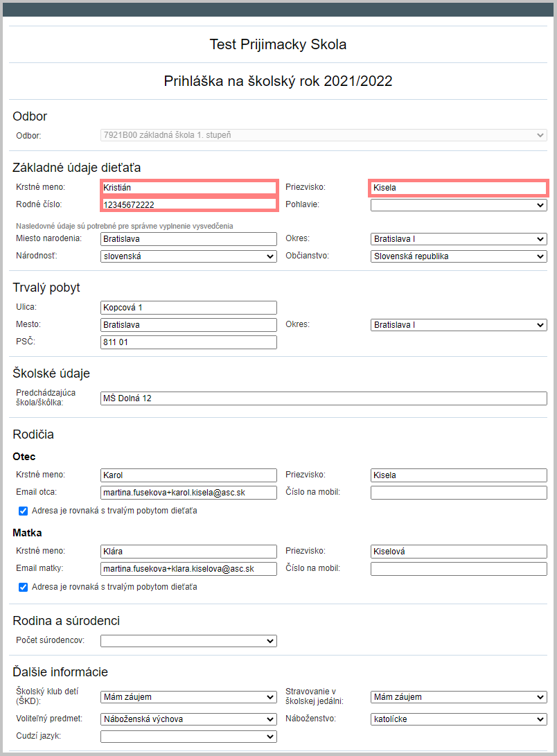Click the child's Priezvisko field with Kisela

459,188
